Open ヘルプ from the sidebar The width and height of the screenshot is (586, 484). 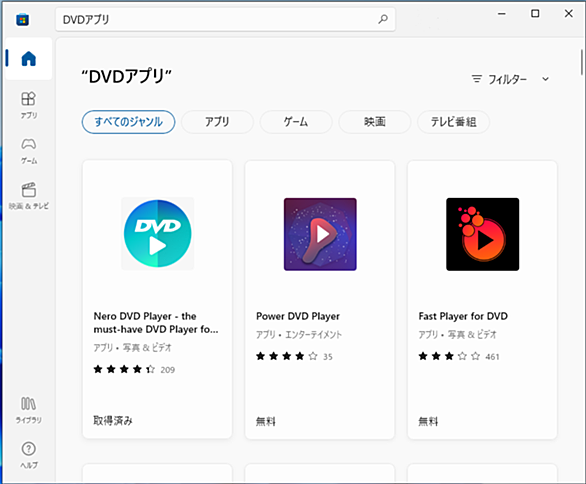[x=29, y=455]
